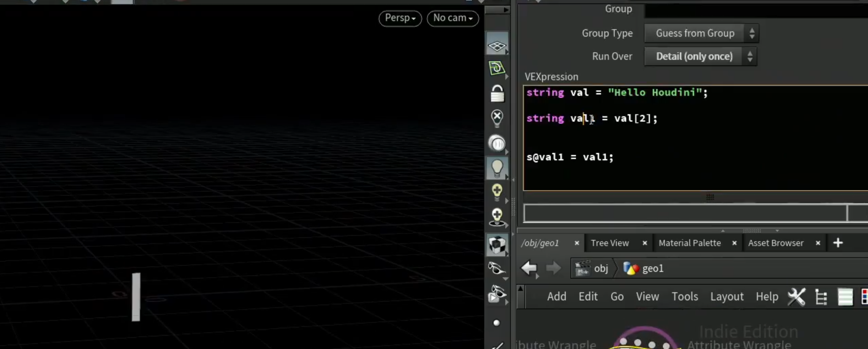
Task: Click the geo1 path segment
Action: click(644, 268)
